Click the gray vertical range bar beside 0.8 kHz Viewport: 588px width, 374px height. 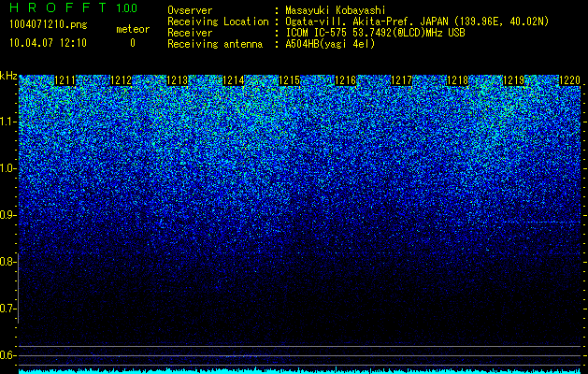point(18,288)
